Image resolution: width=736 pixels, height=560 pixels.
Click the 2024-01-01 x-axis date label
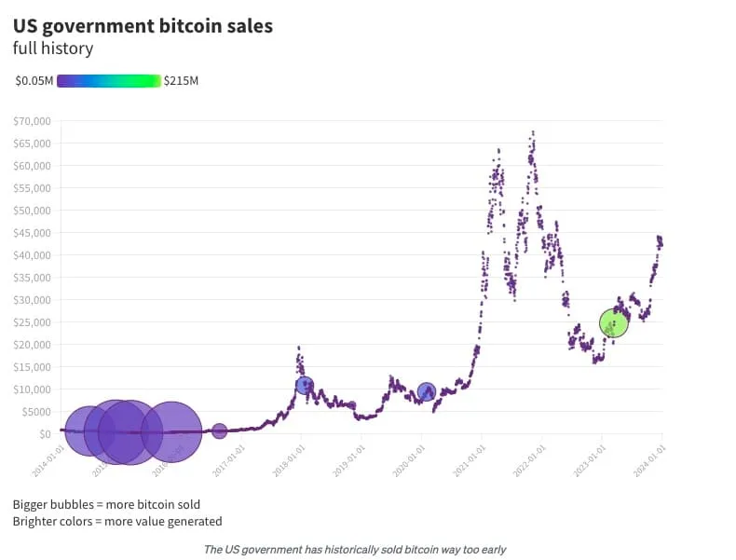[x=649, y=461]
